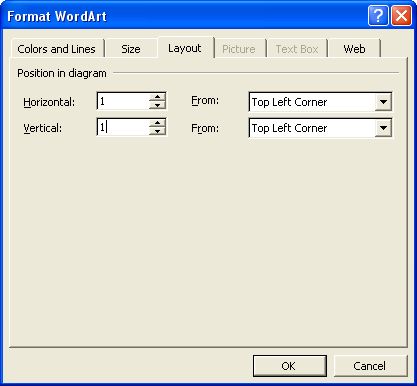Select the Layout tab
The width and height of the screenshot is (417, 386).
[185, 48]
